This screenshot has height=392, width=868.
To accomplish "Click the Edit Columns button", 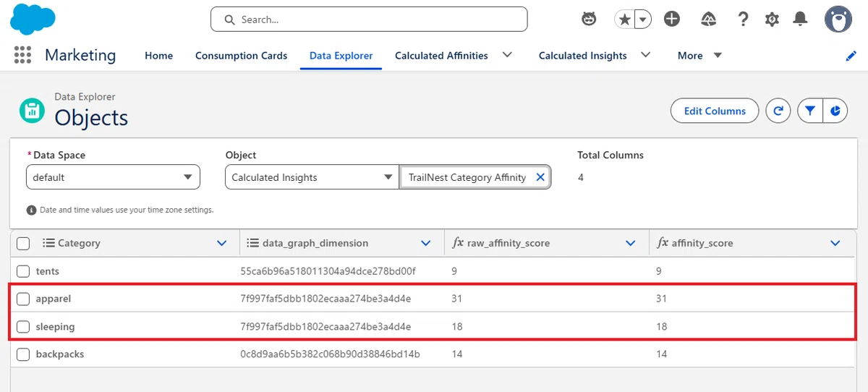I will 715,111.
